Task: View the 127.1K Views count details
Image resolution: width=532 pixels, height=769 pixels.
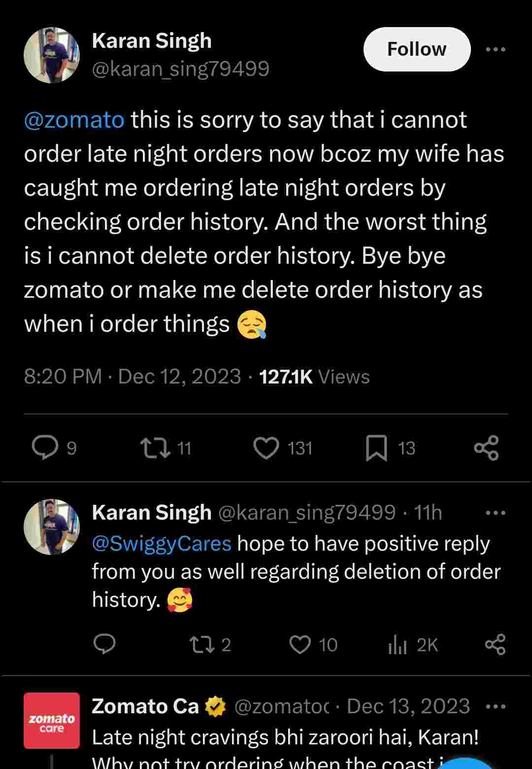Action: click(314, 377)
